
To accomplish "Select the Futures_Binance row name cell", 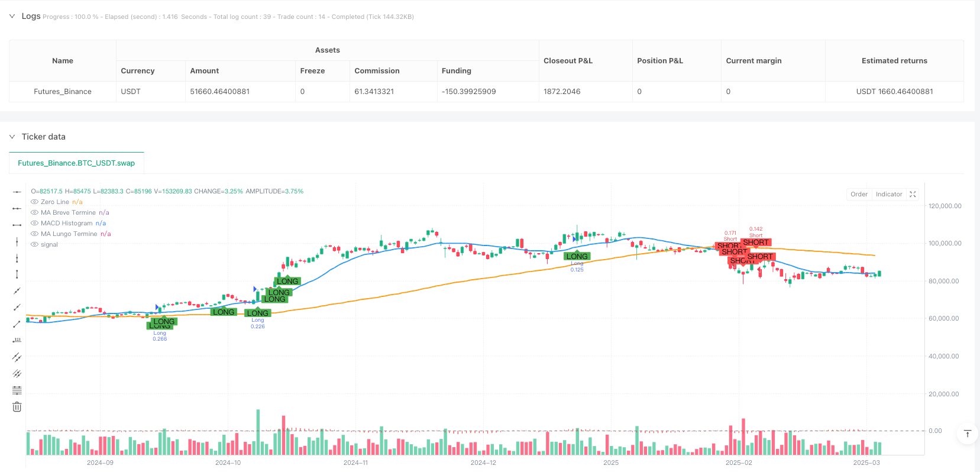I will [63, 92].
